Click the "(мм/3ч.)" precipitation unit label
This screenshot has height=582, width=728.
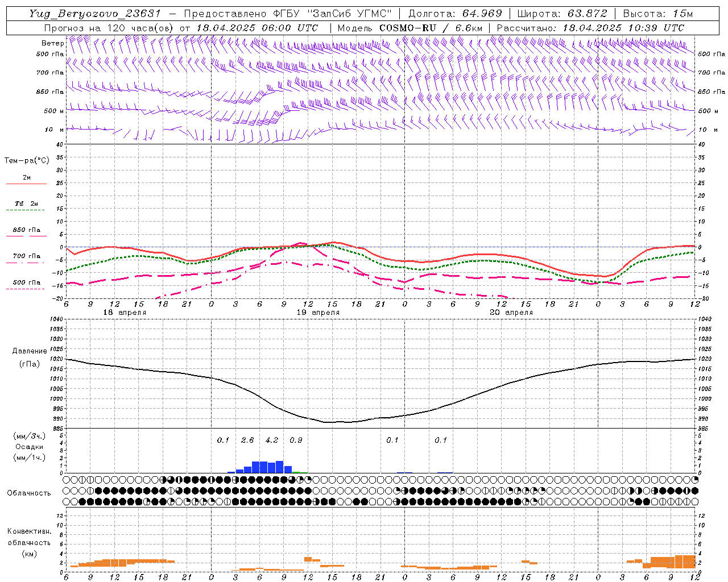(x=30, y=436)
